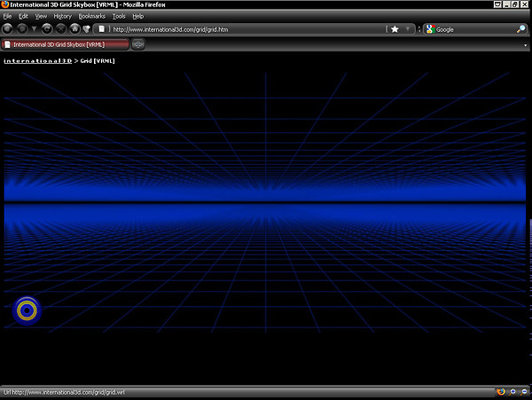Go to the Home page button
Screen dimensions: 532x400
(74, 29)
